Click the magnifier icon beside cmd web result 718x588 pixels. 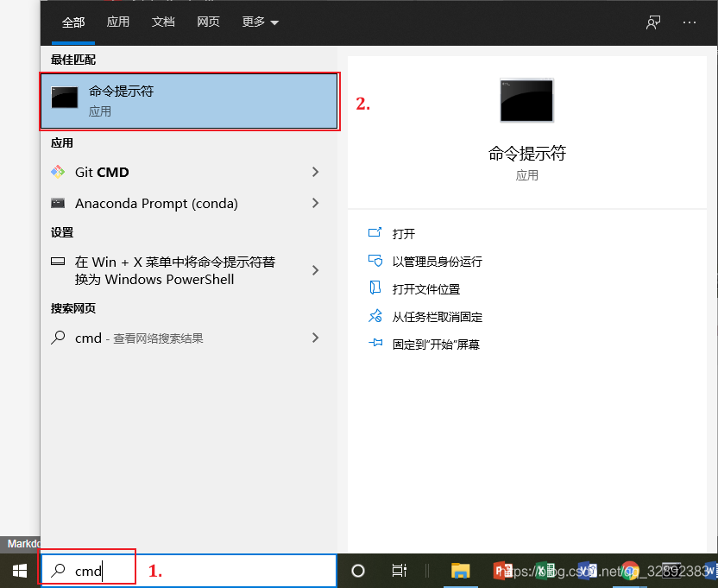click(58, 338)
